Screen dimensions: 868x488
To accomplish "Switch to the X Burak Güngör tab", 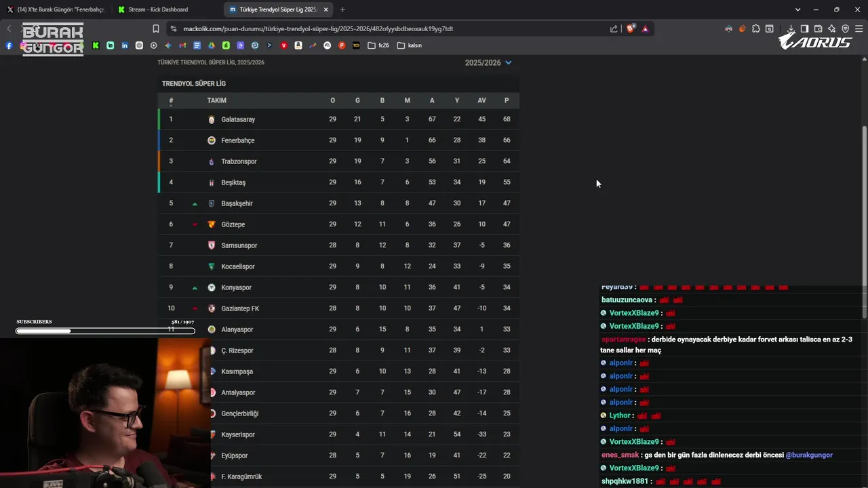I will 56,9.
